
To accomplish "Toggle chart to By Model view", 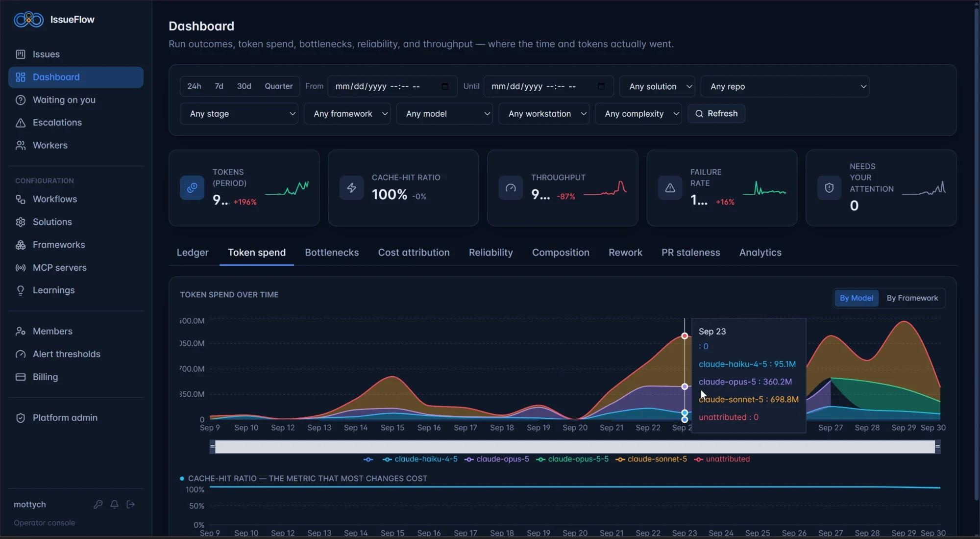I will [856, 298].
